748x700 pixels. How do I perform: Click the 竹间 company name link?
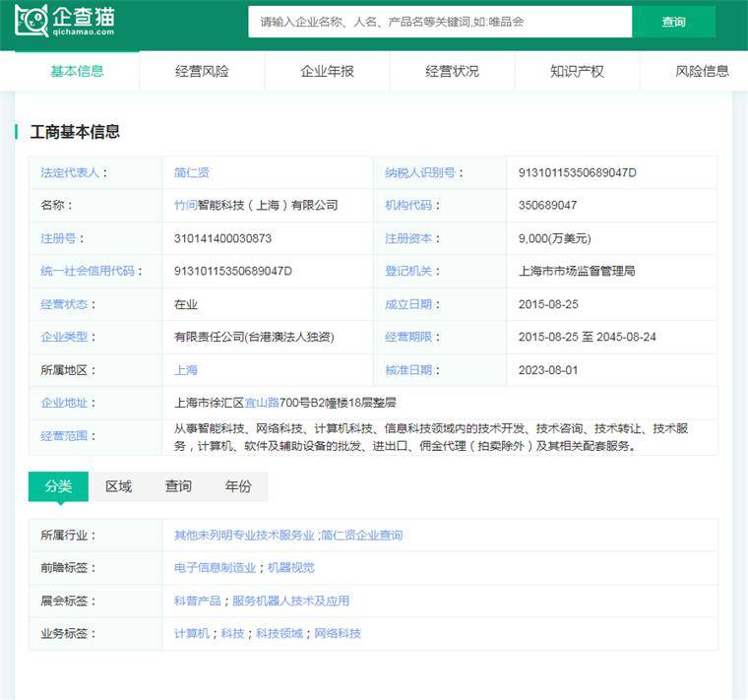(186, 205)
